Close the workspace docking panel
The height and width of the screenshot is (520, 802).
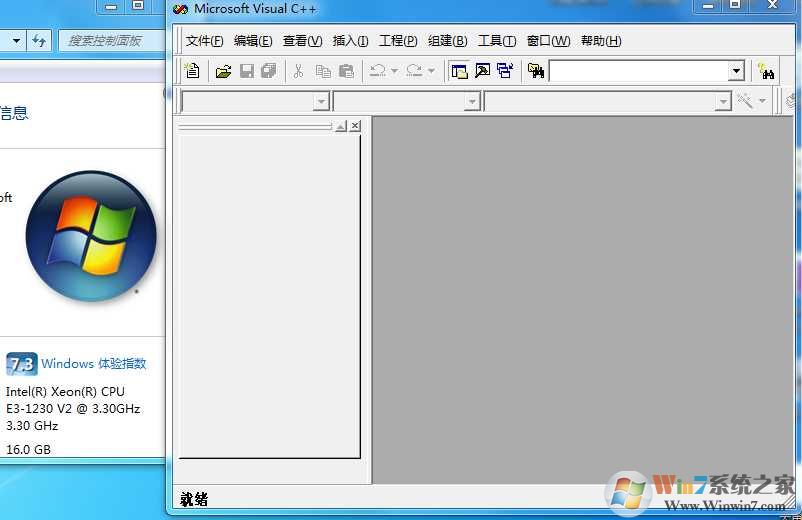pyautogui.click(x=355, y=126)
